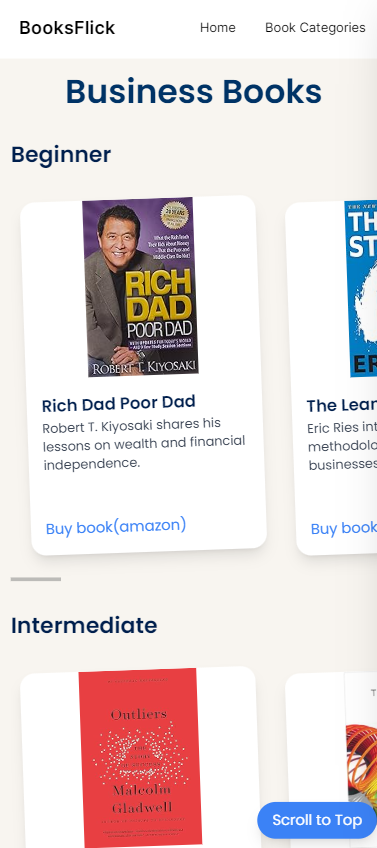Select the partially visible 'The Lean' title

[342, 405]
